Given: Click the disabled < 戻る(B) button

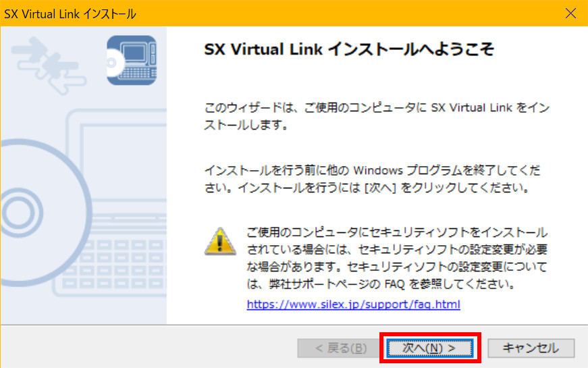Looking at the screenshot, I should pos(340,348).
